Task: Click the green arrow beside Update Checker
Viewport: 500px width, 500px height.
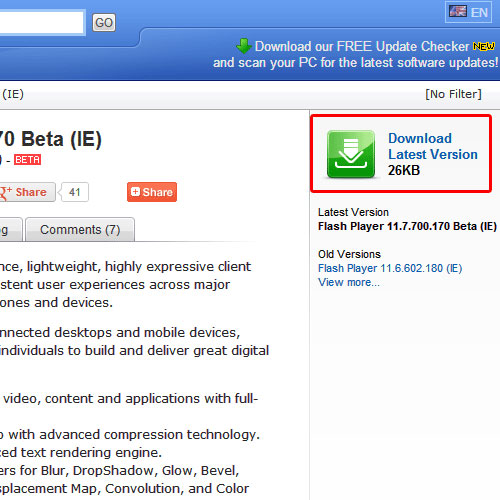Action: coord(244,46)
